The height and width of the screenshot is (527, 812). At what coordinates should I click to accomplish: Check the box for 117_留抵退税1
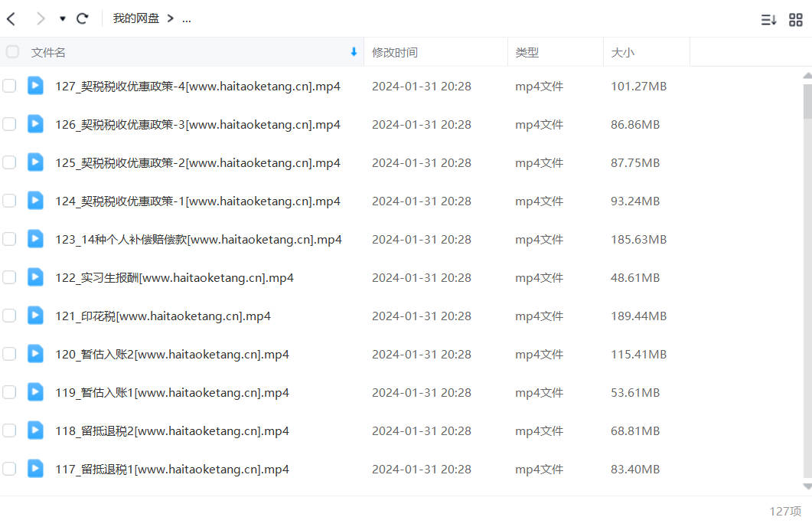click(9, 469)
